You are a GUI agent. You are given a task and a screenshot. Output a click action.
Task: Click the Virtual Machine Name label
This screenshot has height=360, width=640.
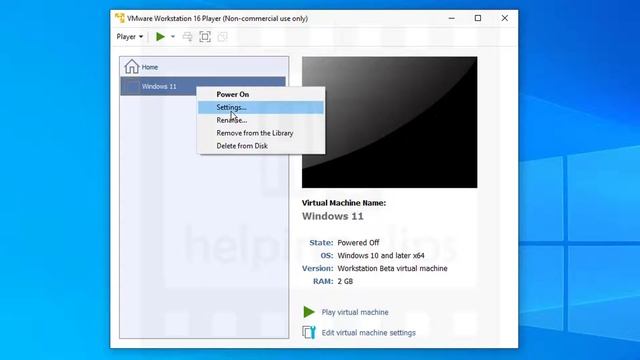click(344, 203)
